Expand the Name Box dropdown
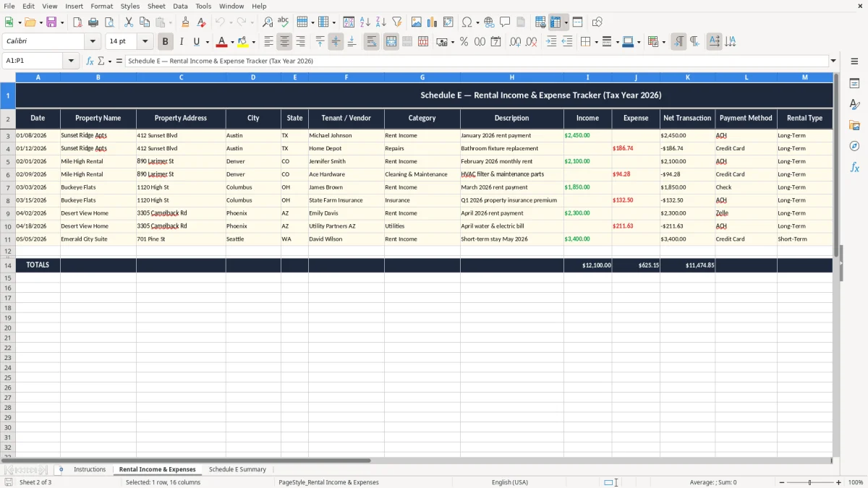 71,61
